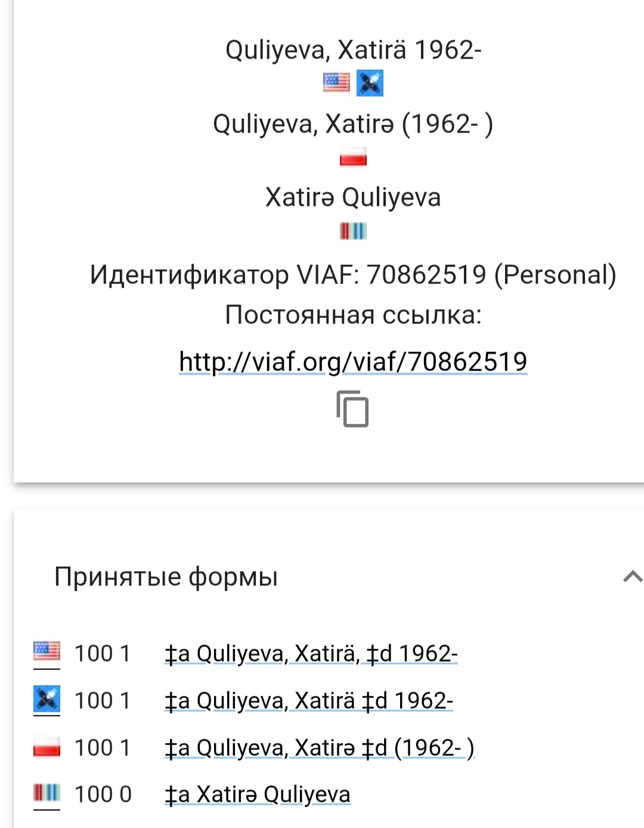
Task: Copy the permanent VIAF link
Action: pyautogui.click(x=352, y=409)
